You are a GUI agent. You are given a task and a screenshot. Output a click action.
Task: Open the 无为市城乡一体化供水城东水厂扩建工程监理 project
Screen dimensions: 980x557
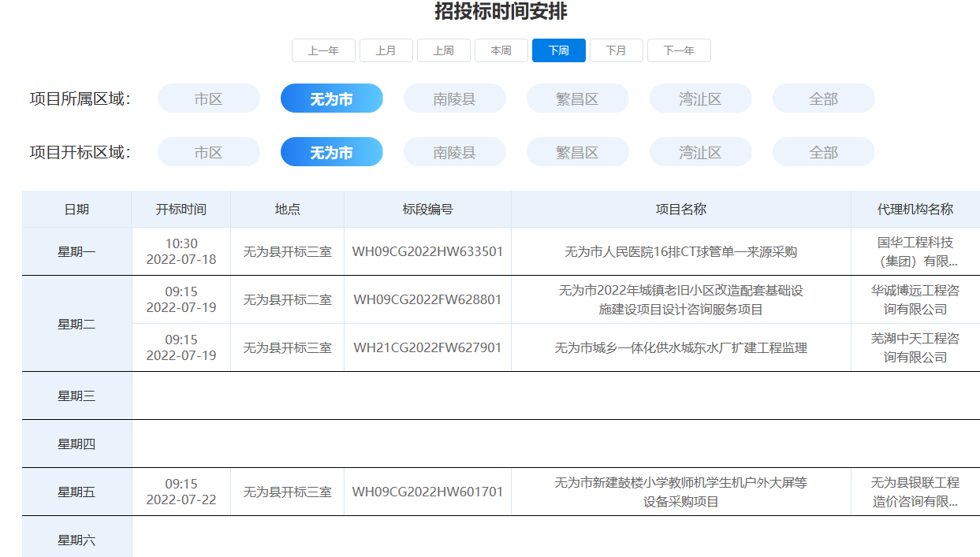coord(680,347)
